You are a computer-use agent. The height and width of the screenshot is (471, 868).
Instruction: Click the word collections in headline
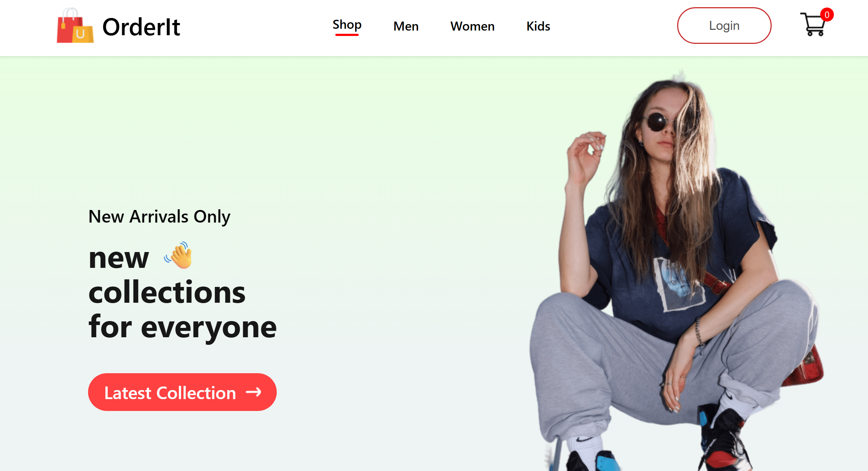[167, 293]
